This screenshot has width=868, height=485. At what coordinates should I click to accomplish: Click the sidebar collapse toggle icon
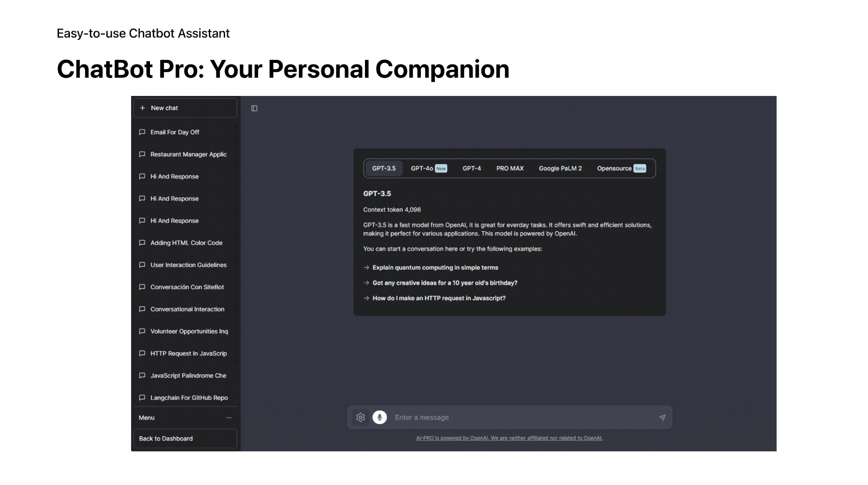click(255, 107)
